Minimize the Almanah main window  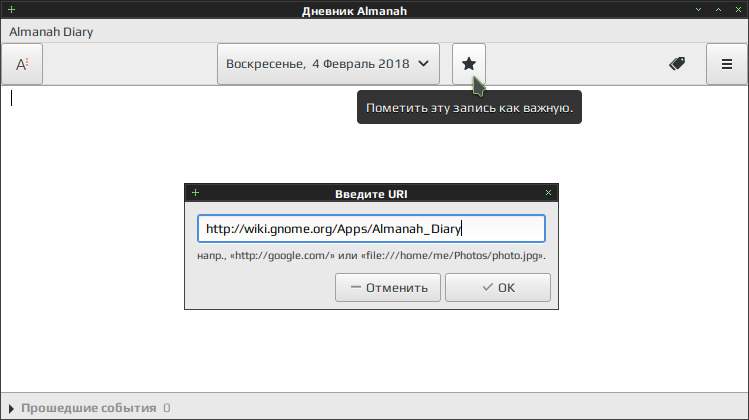click(698, 10)
